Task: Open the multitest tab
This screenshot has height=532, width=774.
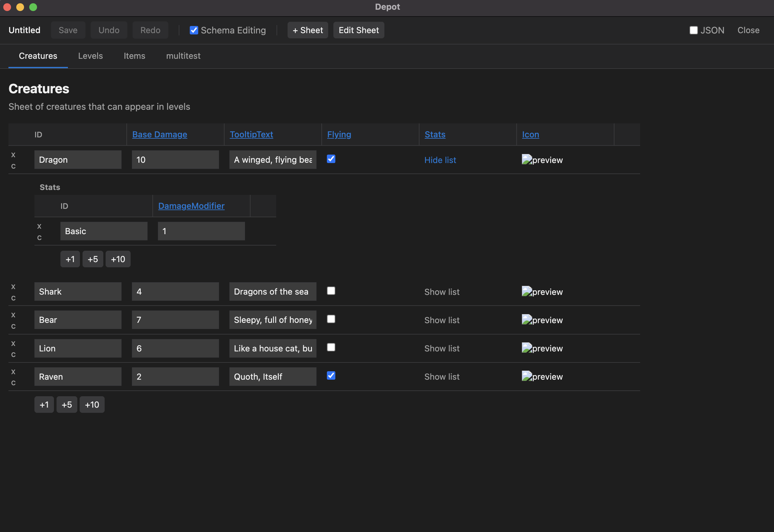Action: [183, 56]
